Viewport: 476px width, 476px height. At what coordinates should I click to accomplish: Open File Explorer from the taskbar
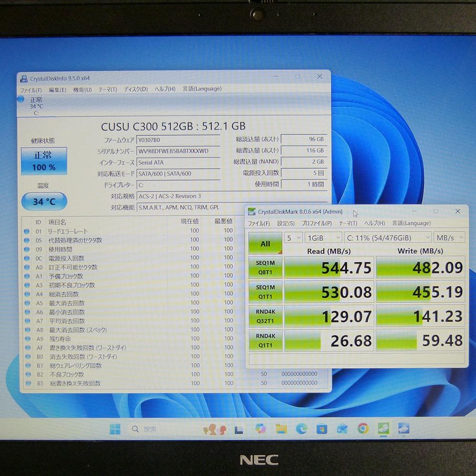[x=281, y=429]
